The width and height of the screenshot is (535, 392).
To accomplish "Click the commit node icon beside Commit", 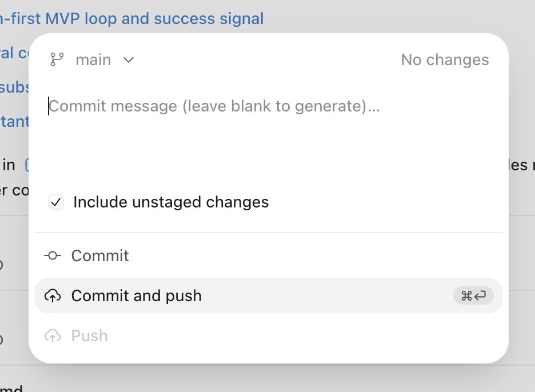I will pos(53,255).
